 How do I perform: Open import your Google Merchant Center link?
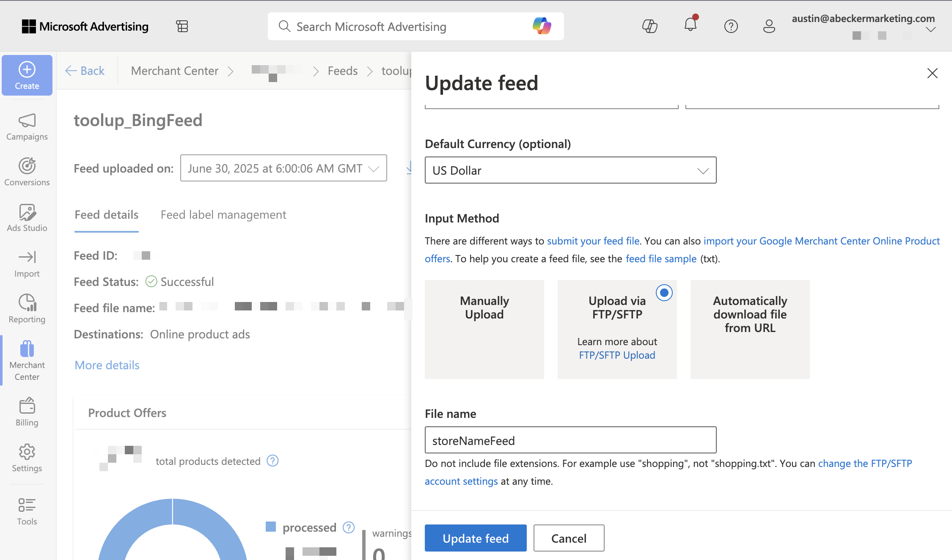coord(682,250)
